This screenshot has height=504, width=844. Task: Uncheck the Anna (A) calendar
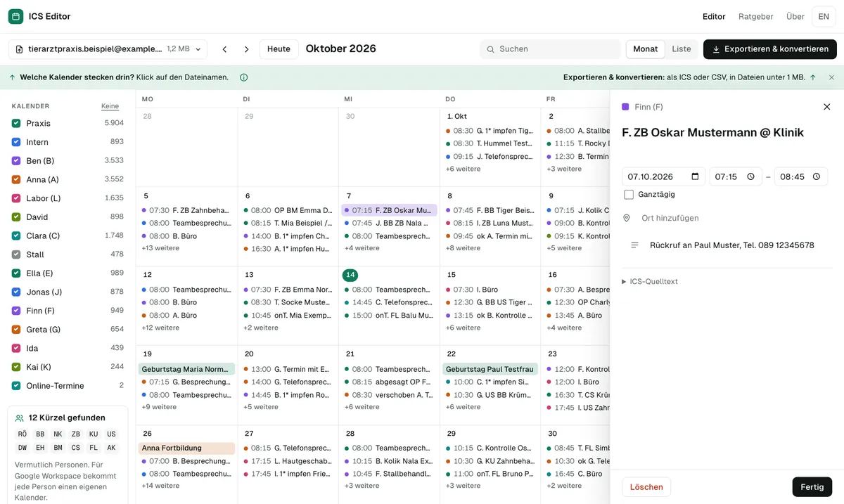16,179
